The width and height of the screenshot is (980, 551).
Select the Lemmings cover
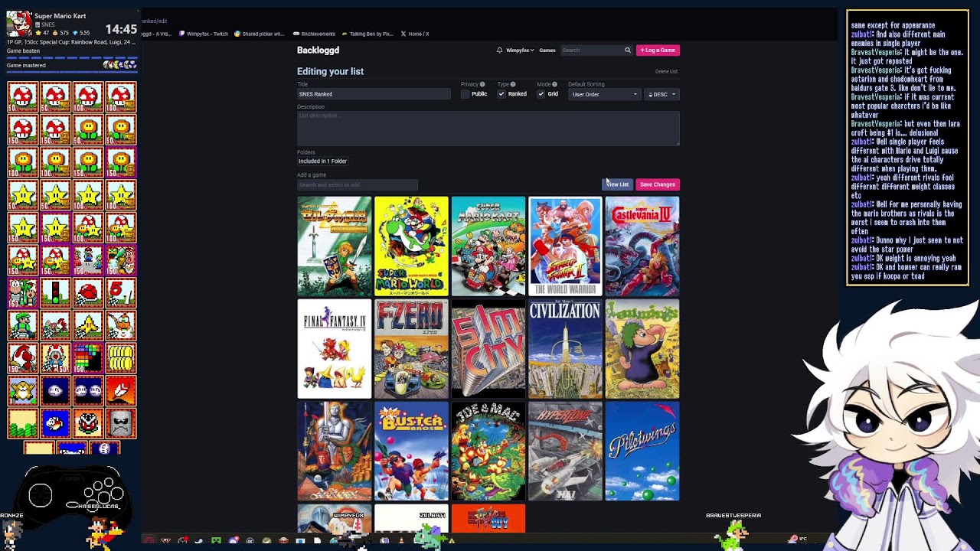coord(642,349)
